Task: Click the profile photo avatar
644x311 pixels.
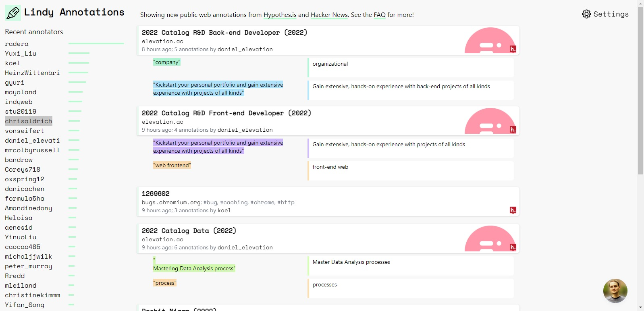Action: click(x=615, y=291)
